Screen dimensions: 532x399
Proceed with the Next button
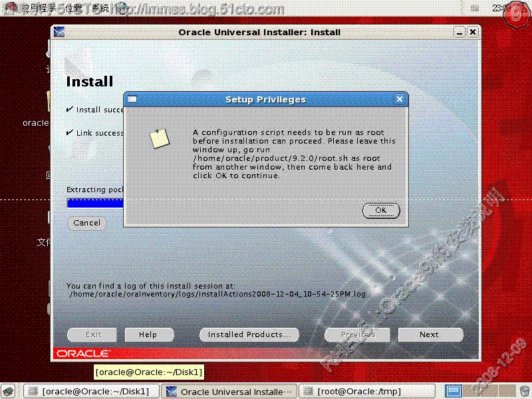[430, 334]
